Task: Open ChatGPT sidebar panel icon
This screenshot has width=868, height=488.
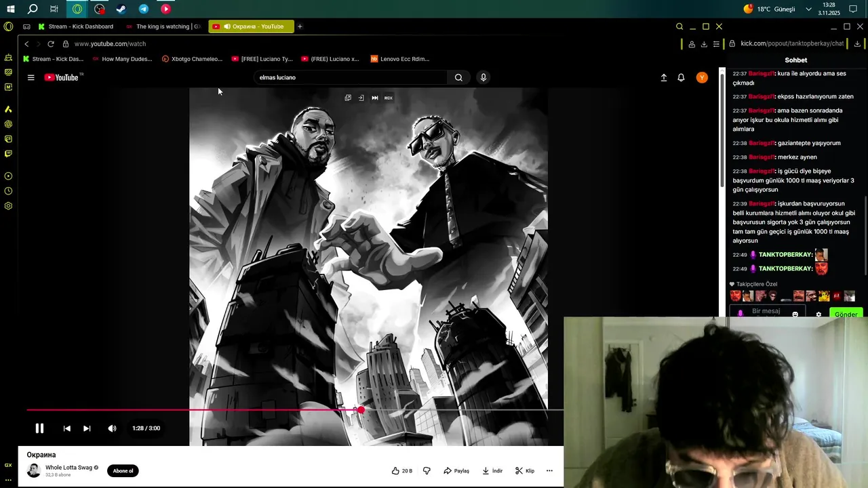Action: tap(8, 124)
